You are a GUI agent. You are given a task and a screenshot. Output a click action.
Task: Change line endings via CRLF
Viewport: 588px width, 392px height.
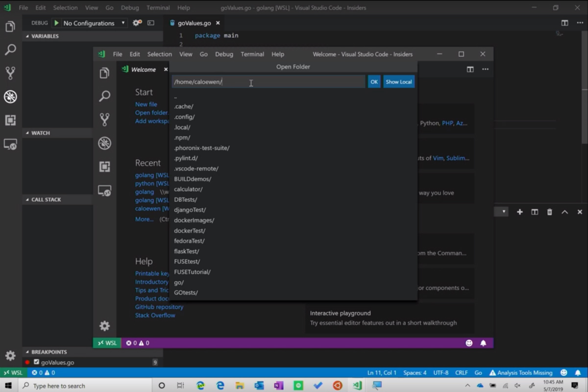tap(462, 373)
